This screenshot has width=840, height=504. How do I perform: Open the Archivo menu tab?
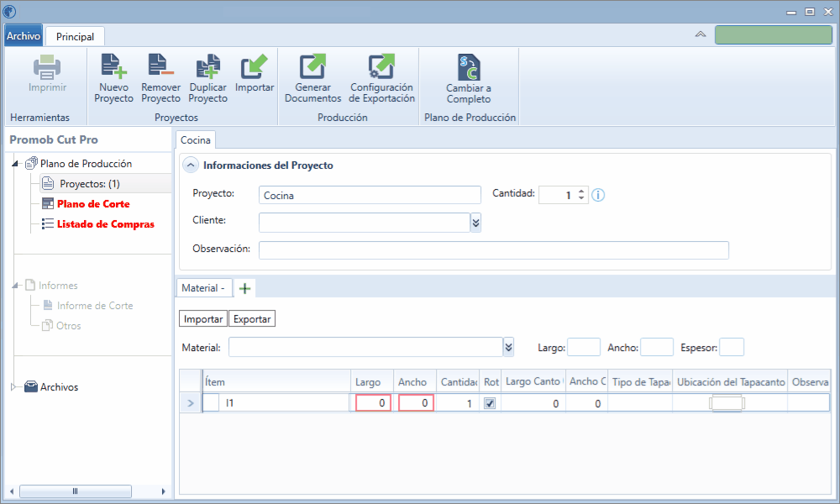(23, 36)
